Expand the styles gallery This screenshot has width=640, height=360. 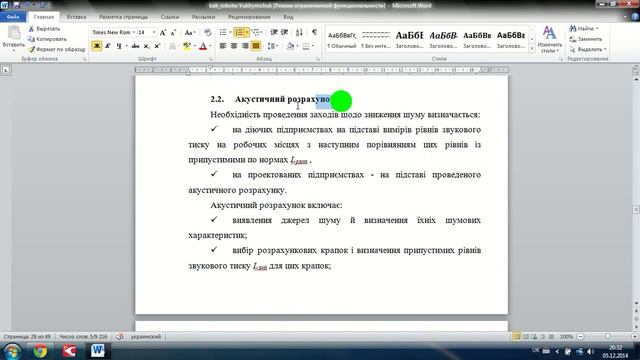(532, 49)
